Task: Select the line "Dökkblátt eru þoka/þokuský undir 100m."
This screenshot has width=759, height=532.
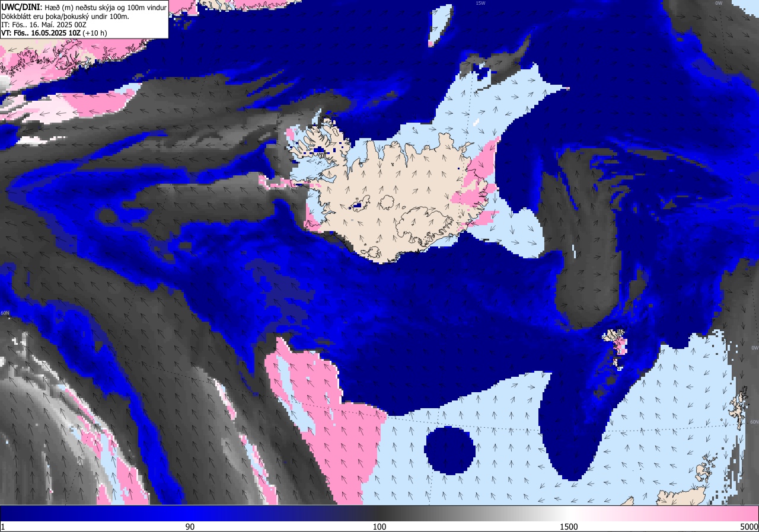Action: pyautogui.click(x=65, y=16)
